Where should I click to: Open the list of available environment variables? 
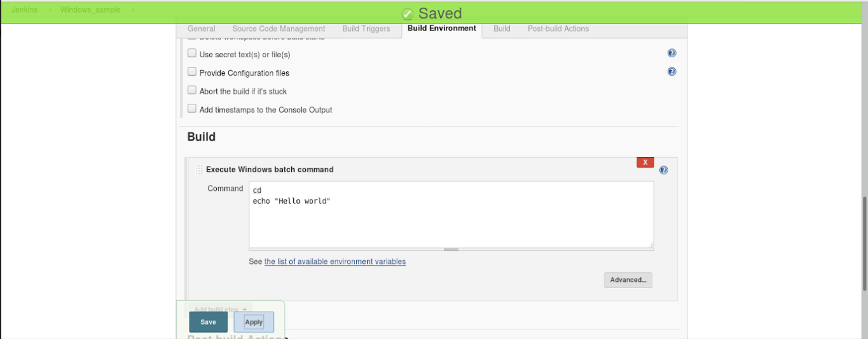tap(335, 261)
